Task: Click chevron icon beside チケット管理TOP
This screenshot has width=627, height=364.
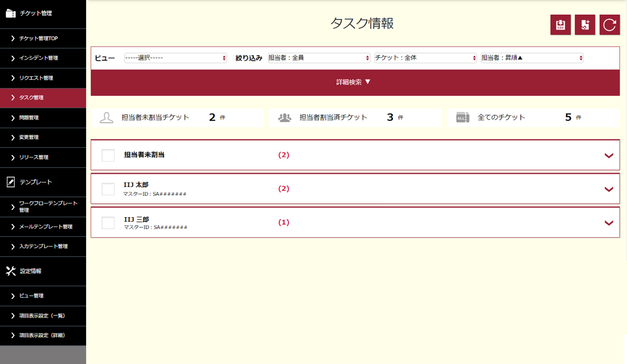Action: pyautogui.click(x=13, y=38)
